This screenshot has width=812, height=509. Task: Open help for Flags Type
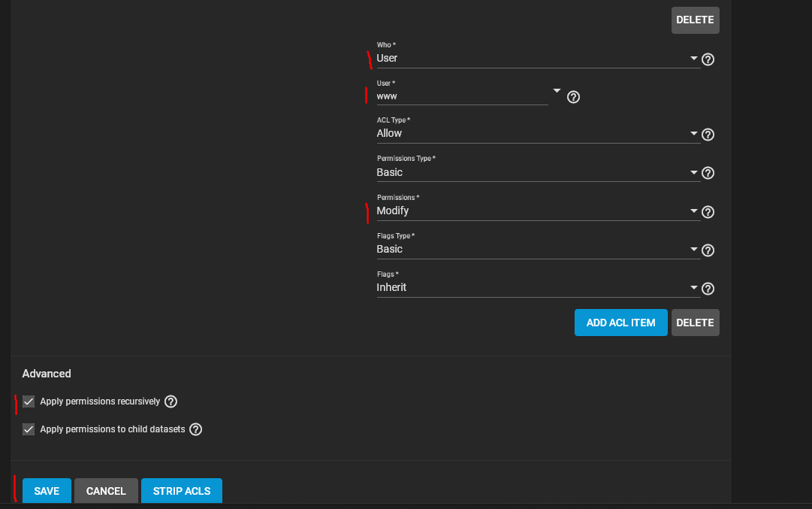707,251
